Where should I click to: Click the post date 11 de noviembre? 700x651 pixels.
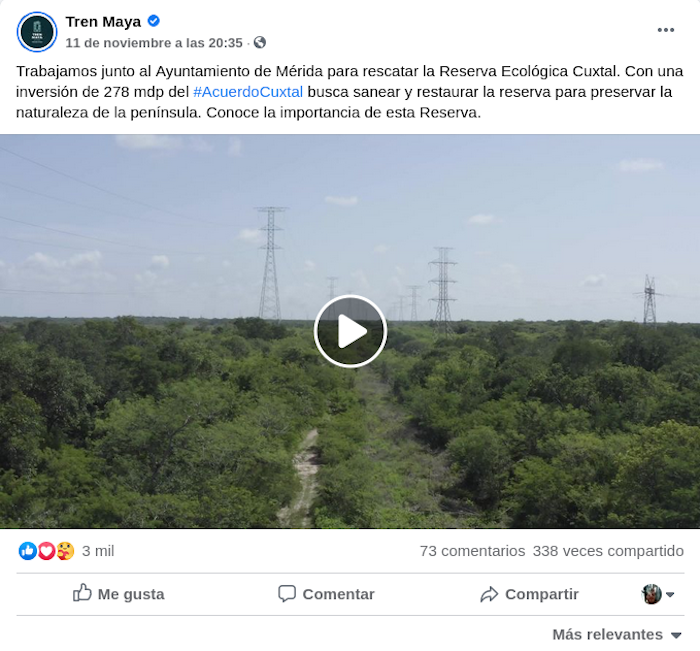(154, 43)
